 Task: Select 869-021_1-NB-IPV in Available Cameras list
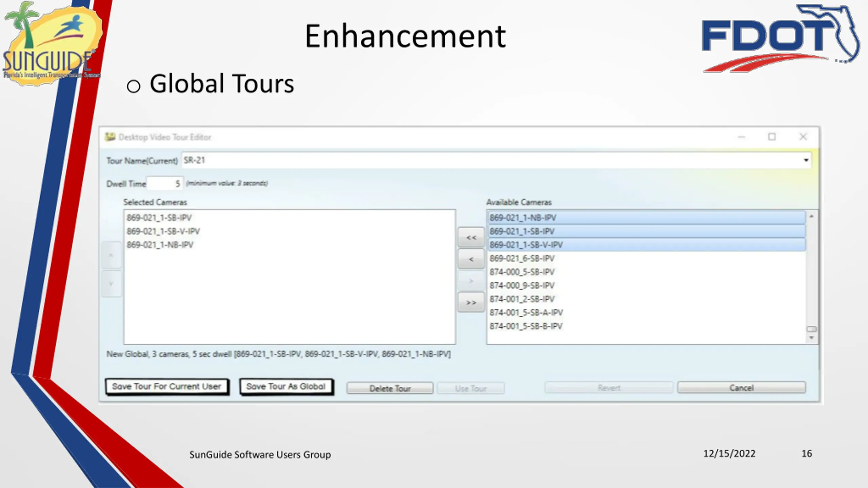coord(647,218)
